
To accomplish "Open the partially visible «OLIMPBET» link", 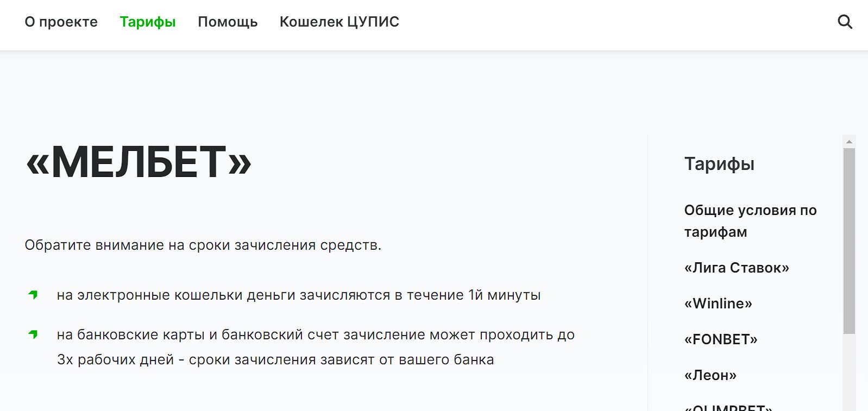I will tap(728, 407).
